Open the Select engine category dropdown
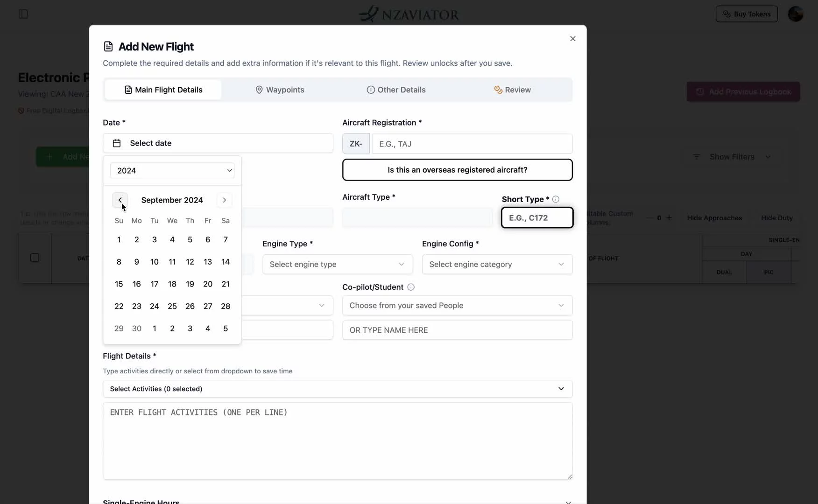Image resolution: width=818 pixels, height=504 pixels. [x=497, y=265]
